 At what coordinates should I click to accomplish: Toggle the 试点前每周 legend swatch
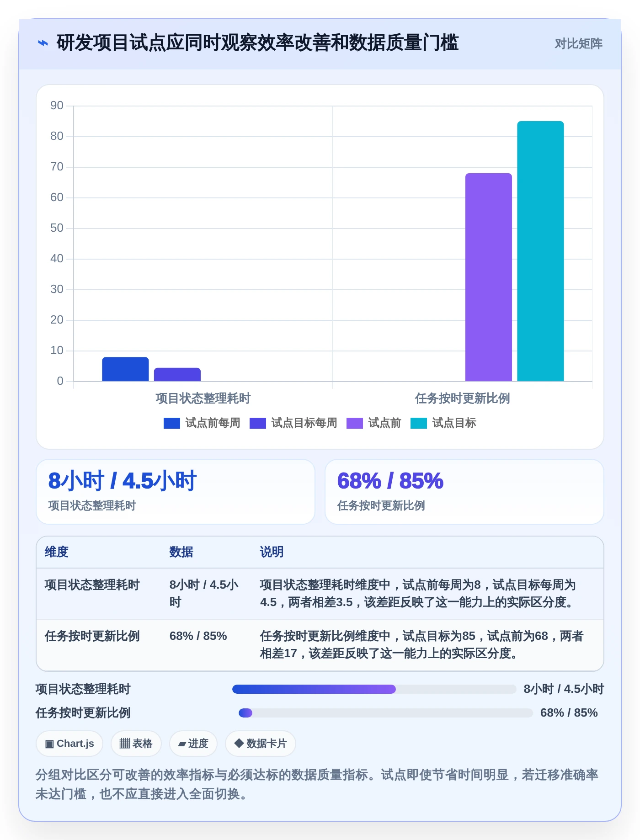tap(172, 423)
